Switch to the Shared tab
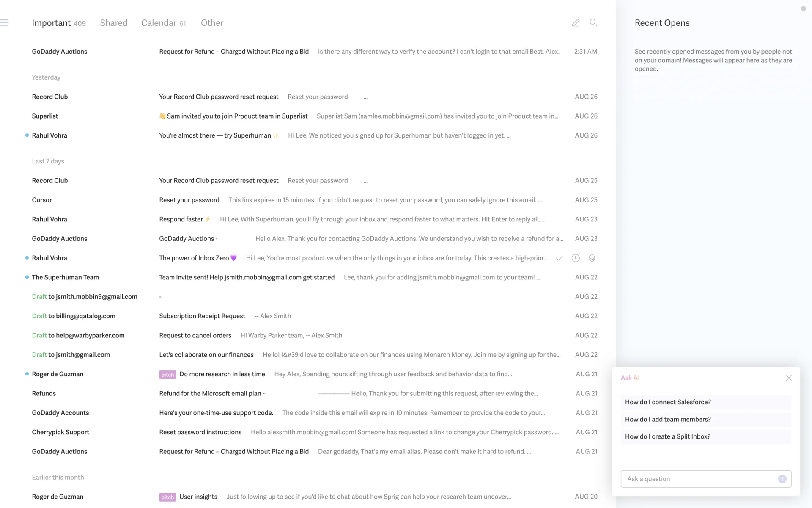Viewport: 812px width, 508px height. (113, 23)
